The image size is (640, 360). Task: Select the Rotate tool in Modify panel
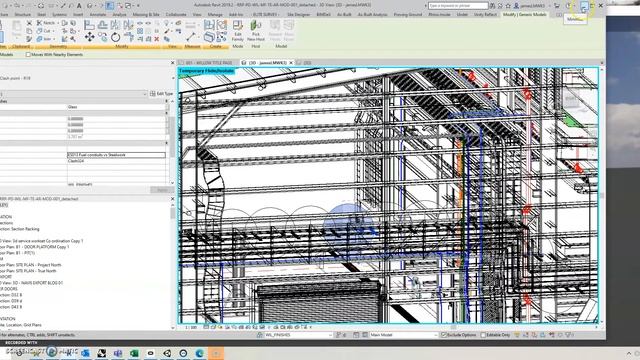116,37
